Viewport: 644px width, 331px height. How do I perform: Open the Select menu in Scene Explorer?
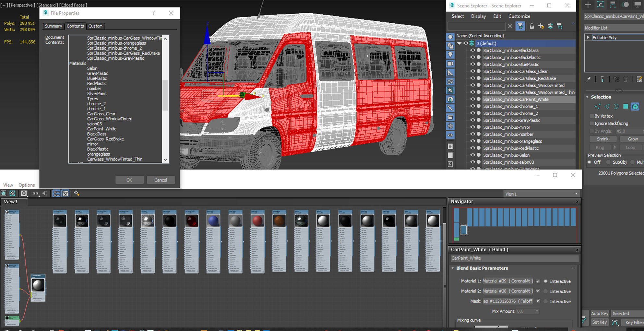(x=458, y=16)
